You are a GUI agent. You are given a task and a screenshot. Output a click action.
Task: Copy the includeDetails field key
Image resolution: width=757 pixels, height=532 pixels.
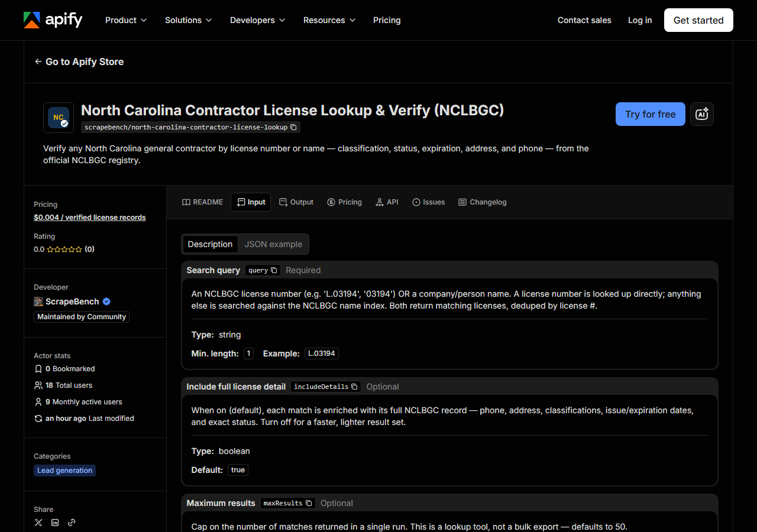[354, 387]
